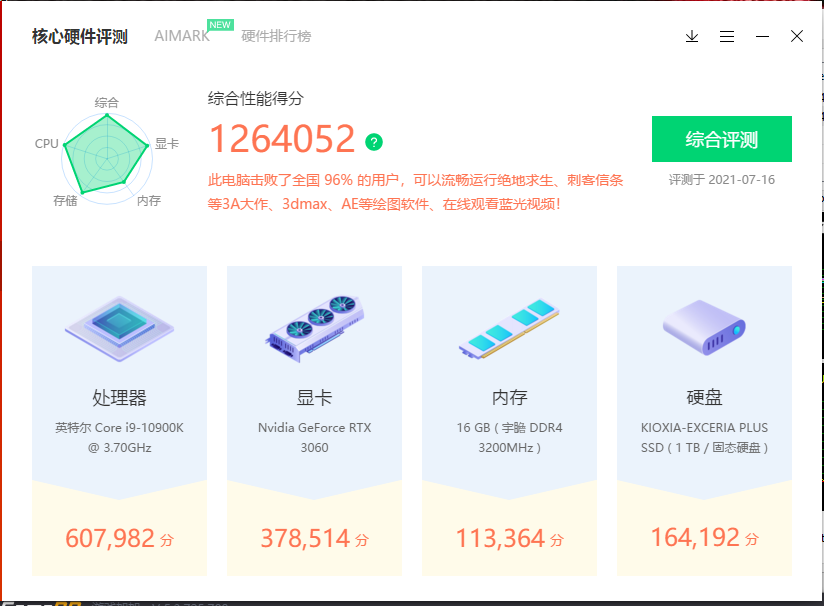
Task: Open the AIMARK tab
Action: 182,36
